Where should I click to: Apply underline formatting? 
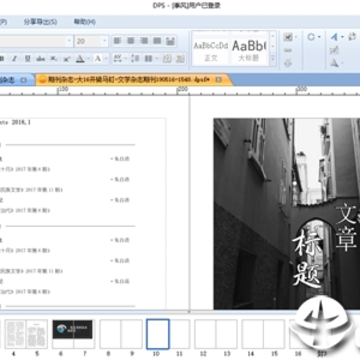coord(28,59)
